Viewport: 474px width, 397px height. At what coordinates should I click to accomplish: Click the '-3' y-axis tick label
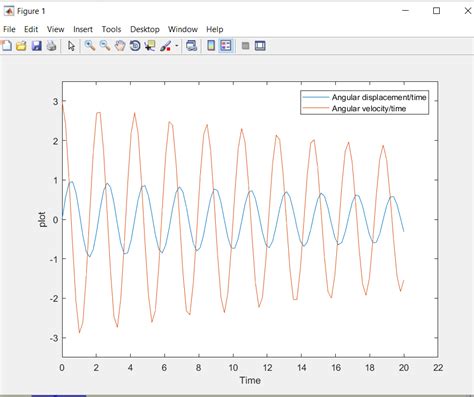[54, 338]
